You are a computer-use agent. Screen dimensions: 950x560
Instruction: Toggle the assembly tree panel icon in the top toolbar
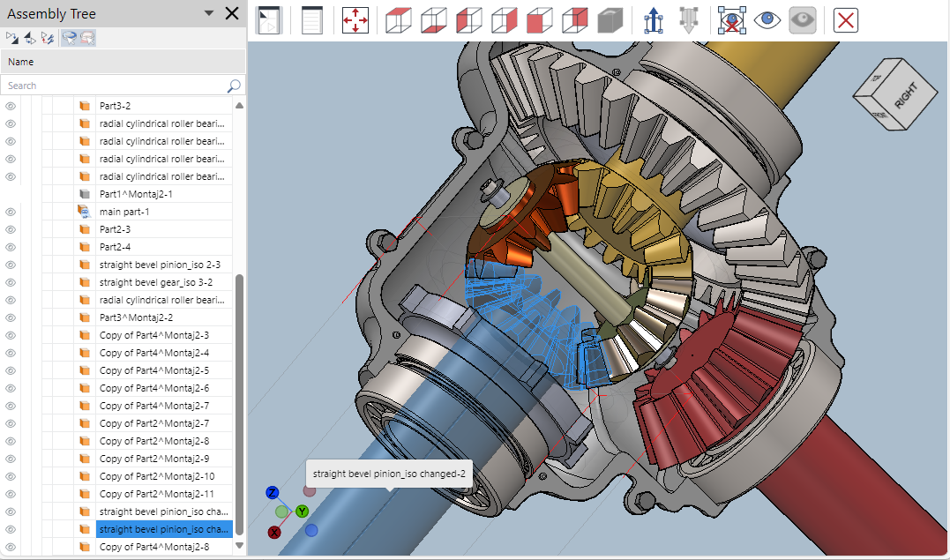[x=268, y=20]
